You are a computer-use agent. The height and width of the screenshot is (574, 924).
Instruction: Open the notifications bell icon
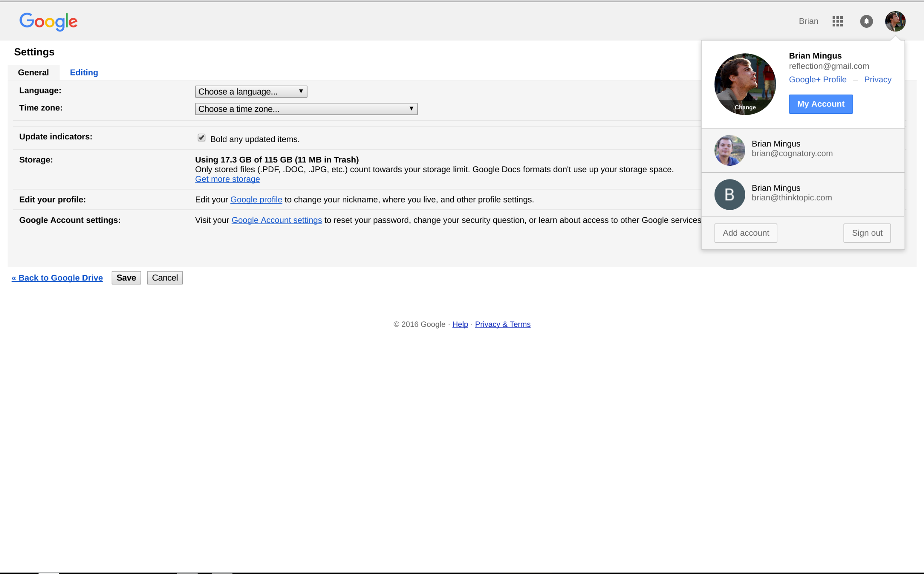pyautogui.click(x=866, y=21)
